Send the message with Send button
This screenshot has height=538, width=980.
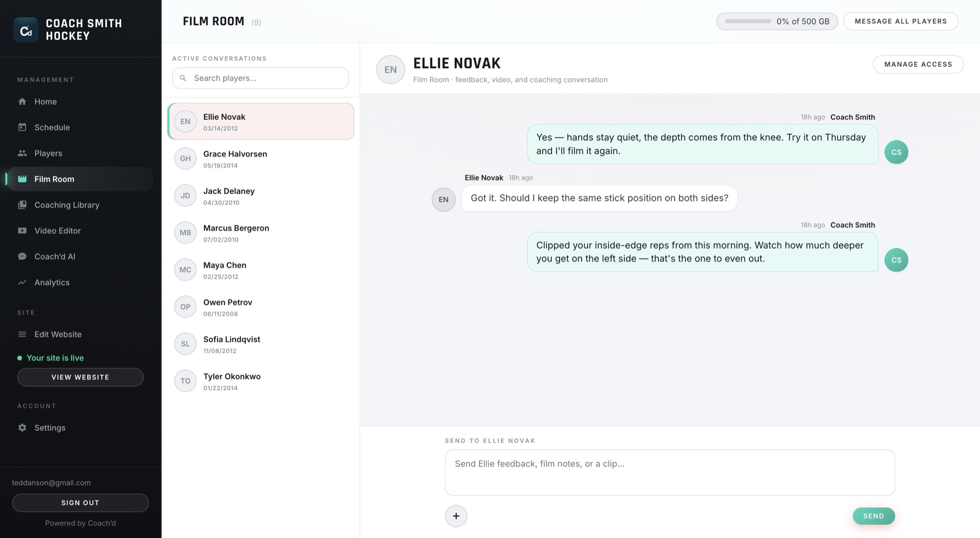pyautogui.click(x=874, y=516)
